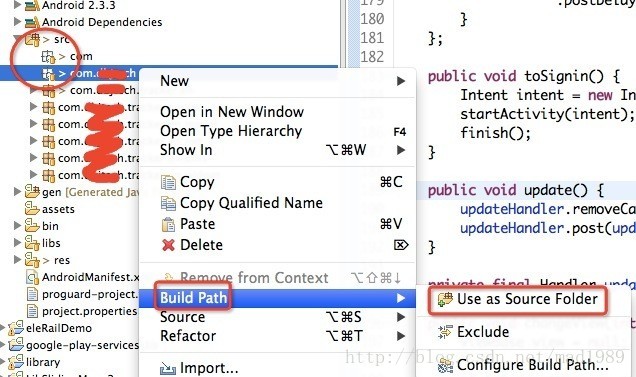The width and height of the screenshot is (636, 377).
Task: Click the update() method declaration
Action: point(516,190)
